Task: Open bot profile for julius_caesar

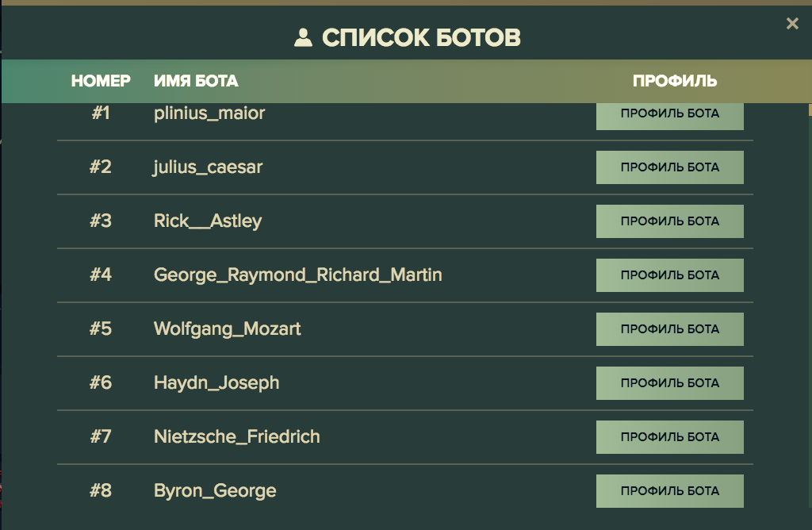Action: pos(669,167)
